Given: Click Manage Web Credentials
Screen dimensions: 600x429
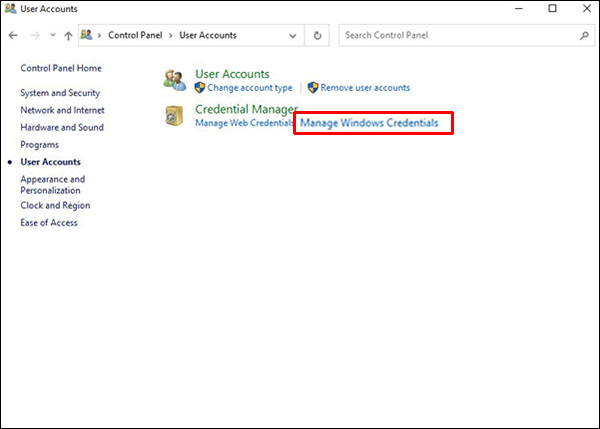Looking at the screenshot, I should click(x=244, y=123).
